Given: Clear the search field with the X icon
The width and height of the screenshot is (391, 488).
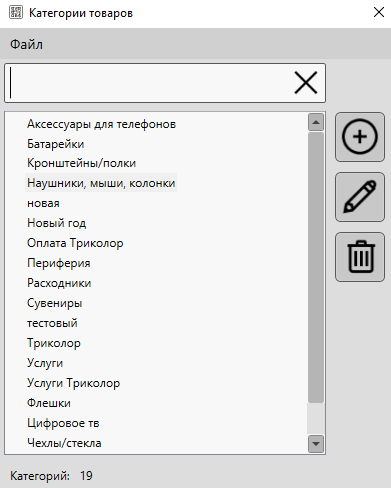Looking at the screenshot, I should pos(306,83).
